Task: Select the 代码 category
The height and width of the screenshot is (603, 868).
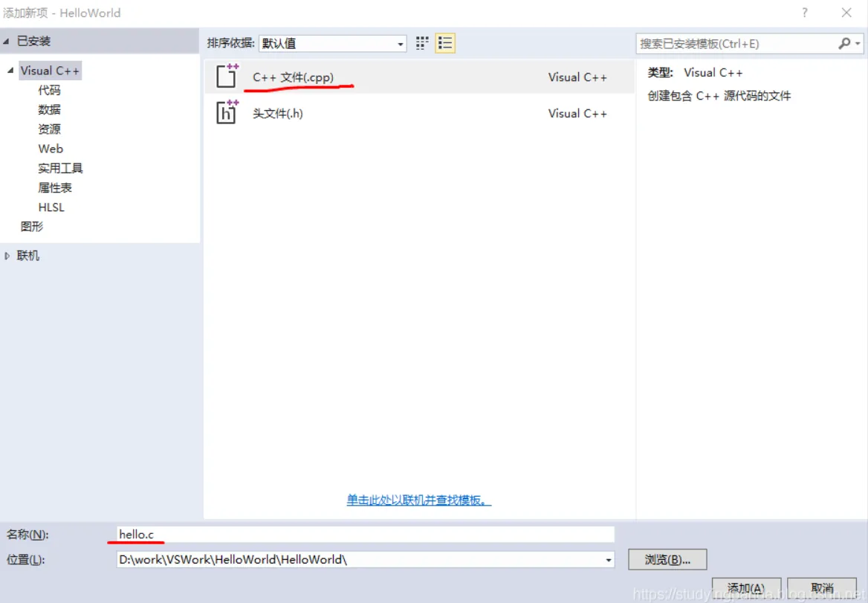Action: (49, 90)
